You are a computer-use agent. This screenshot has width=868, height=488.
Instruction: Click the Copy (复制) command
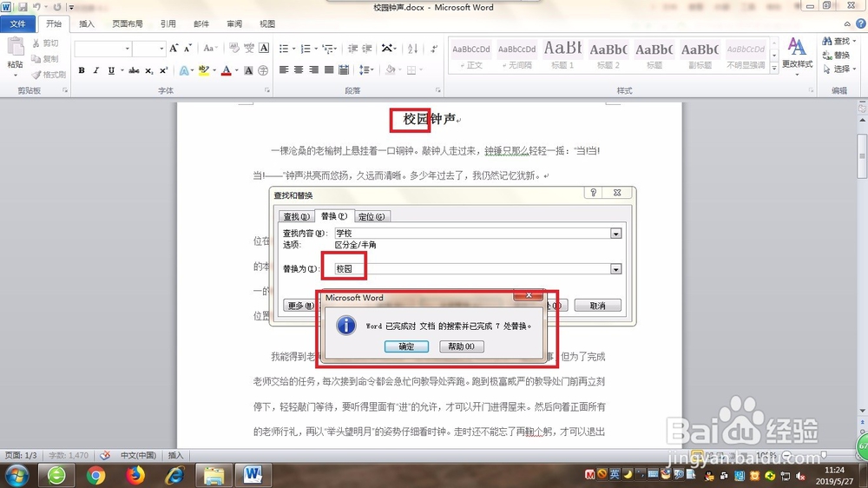tap(45, 58)
